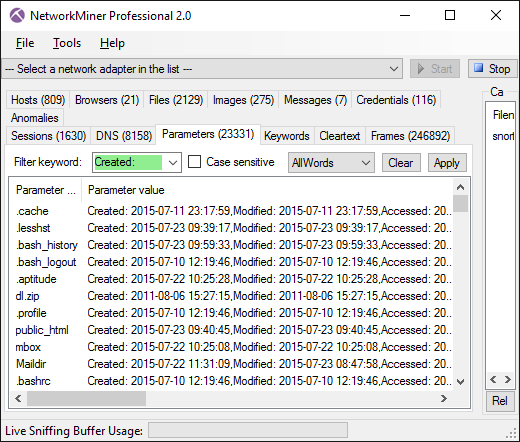
Task: Switch to the Messages (7) tab
Action: pos(315,100)
